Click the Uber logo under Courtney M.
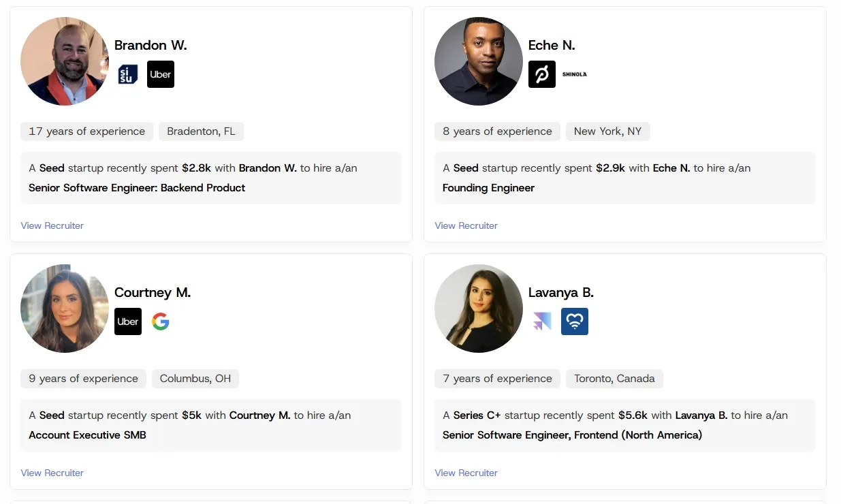Image resolution: width=841 pixels, height=504 pixels. [x=128, y=321]
